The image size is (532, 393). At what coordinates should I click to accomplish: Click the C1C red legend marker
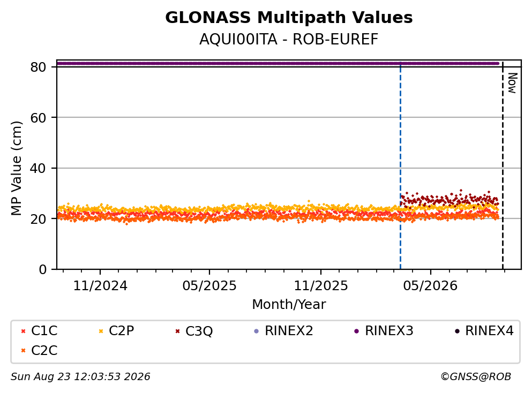pyautogui.click(x=23, y=331)
